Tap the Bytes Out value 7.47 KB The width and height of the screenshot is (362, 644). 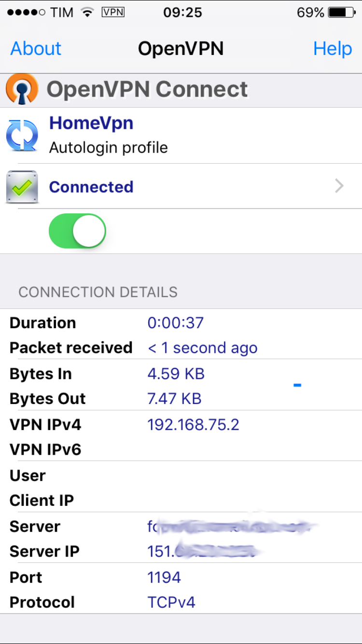point(174,399)
